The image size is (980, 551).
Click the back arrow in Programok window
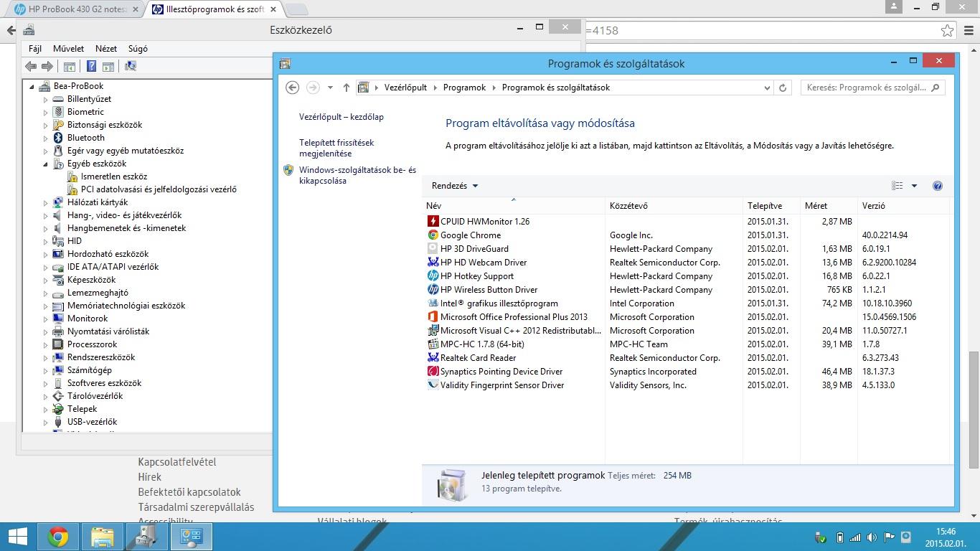(x=292, y=88)
